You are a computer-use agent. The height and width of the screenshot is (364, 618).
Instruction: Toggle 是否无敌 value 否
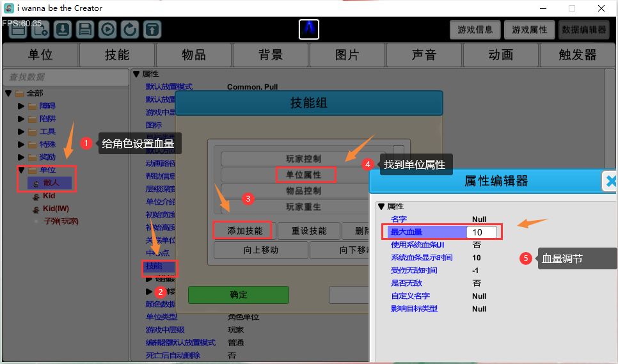click(477, 283)
